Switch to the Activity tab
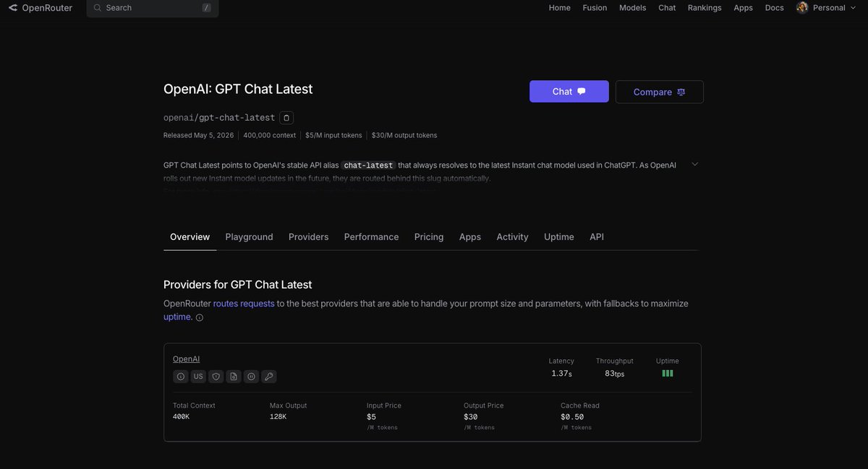 [x=513, y=237]
